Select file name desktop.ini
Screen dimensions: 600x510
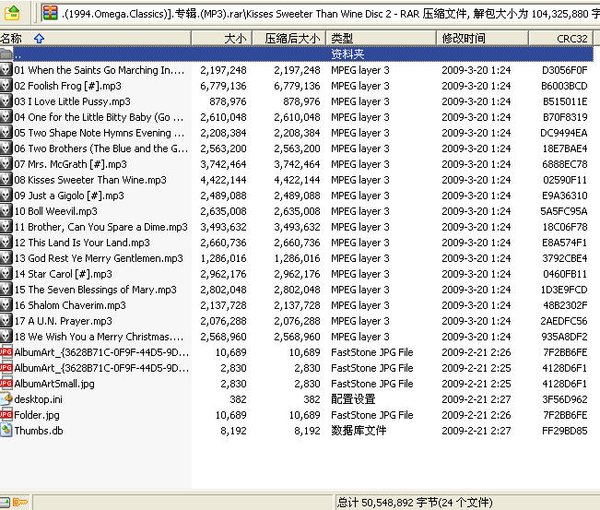tap(38, 399)
